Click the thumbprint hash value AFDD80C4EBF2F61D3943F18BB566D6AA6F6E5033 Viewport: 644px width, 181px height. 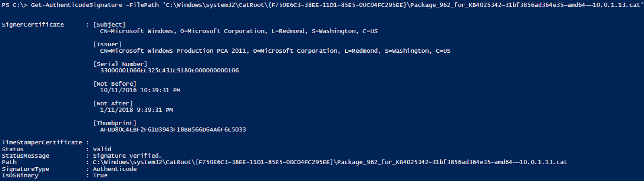[x=173, y=130]
